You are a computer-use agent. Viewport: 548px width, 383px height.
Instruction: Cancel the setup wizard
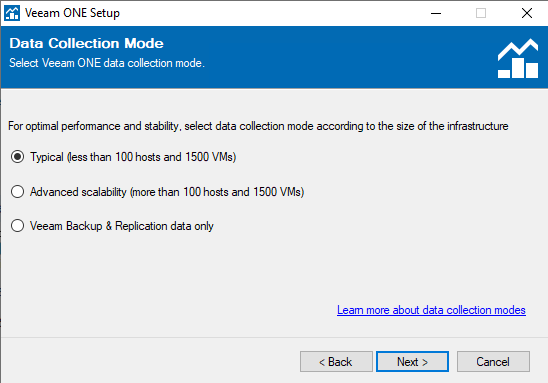coord(493,362)
